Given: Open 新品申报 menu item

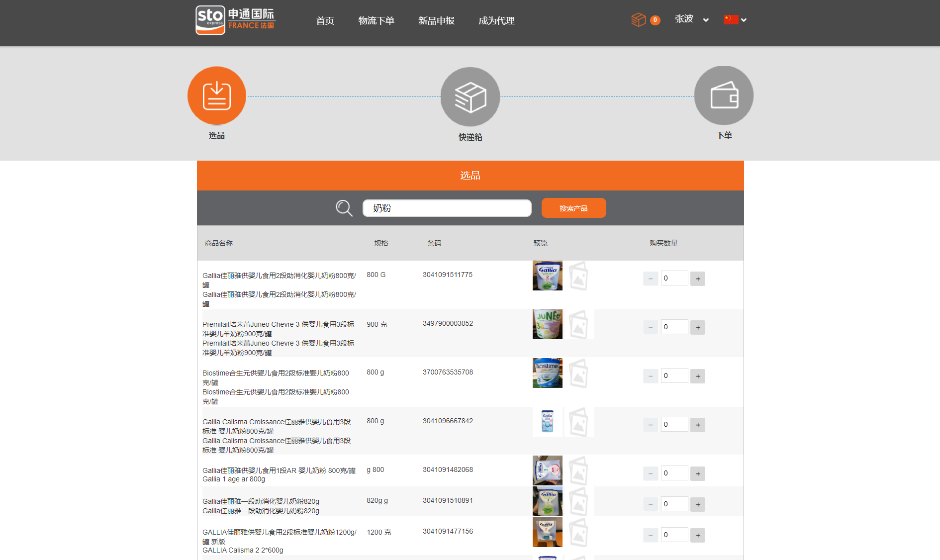Looking at the screenshot, I should pos(436,20).
